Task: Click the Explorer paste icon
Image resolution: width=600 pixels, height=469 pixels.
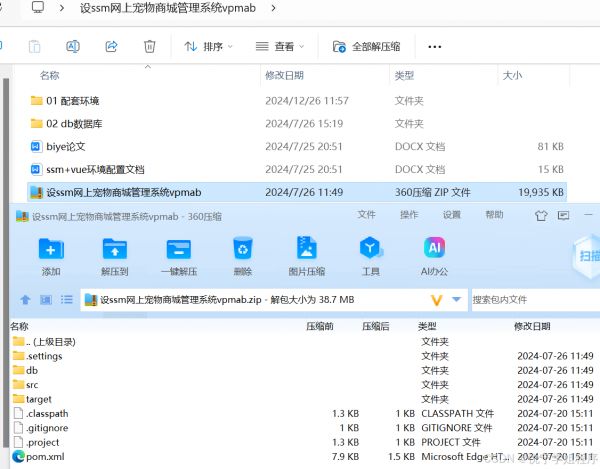Action: point(34,47)
